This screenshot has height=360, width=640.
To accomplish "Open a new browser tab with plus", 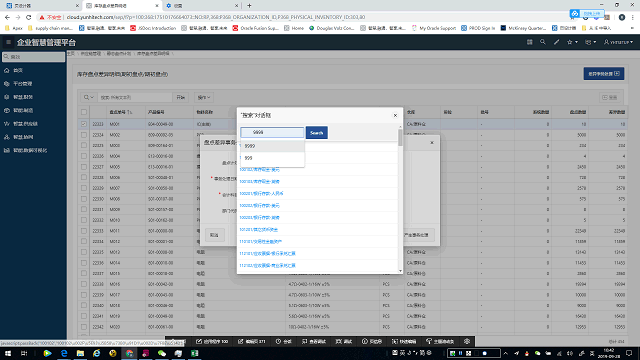I will (x=249, y=6).
